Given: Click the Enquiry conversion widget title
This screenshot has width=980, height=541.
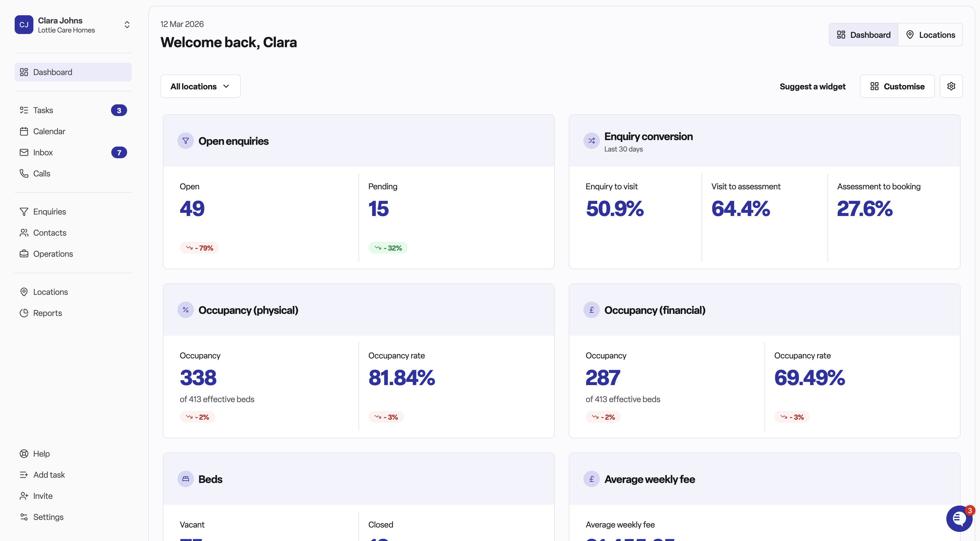Looking at the screenshot, I should tap(649, 136).
